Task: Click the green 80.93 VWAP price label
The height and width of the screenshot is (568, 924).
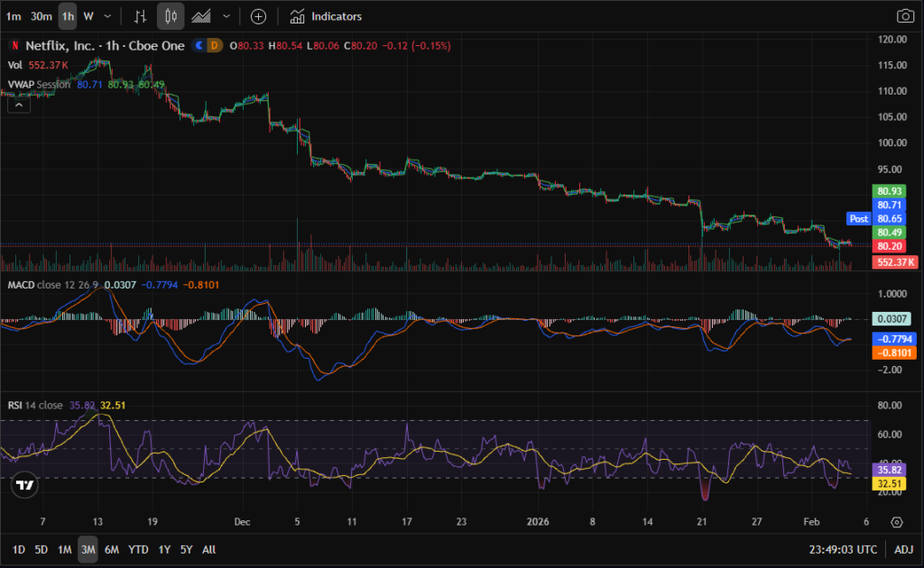Action: [891, 191]
